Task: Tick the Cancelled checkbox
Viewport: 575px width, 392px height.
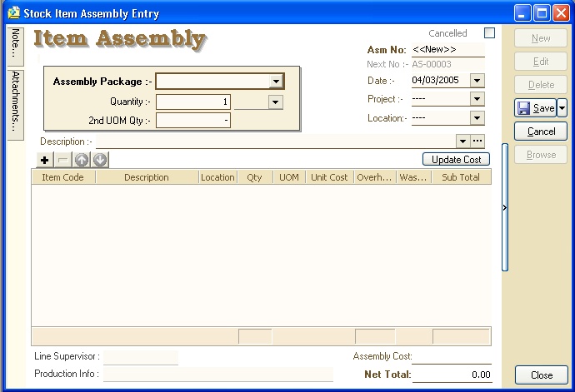Action: (489, 33)
